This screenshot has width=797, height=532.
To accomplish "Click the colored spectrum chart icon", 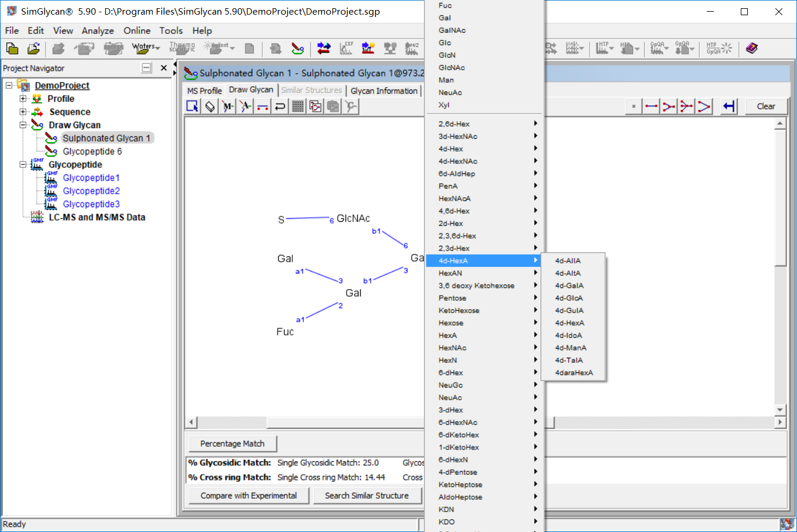I will pyautogui.click(x=368, y=49).
